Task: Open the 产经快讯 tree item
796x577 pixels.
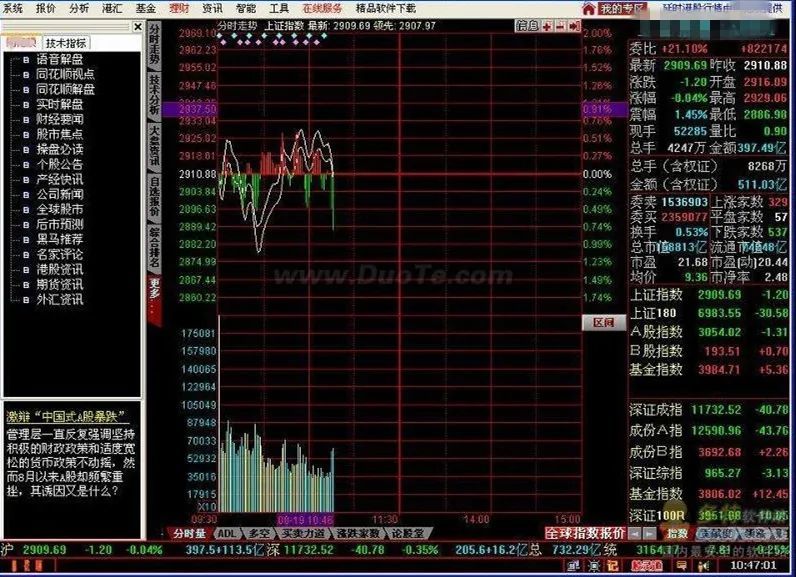Action: [59, 179]
